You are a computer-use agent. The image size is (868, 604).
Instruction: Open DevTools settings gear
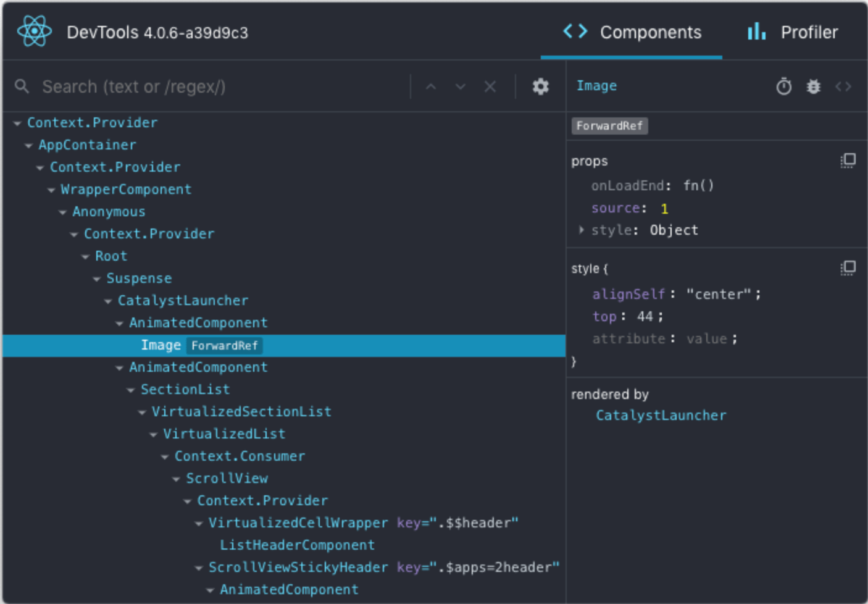click(541, 86)
